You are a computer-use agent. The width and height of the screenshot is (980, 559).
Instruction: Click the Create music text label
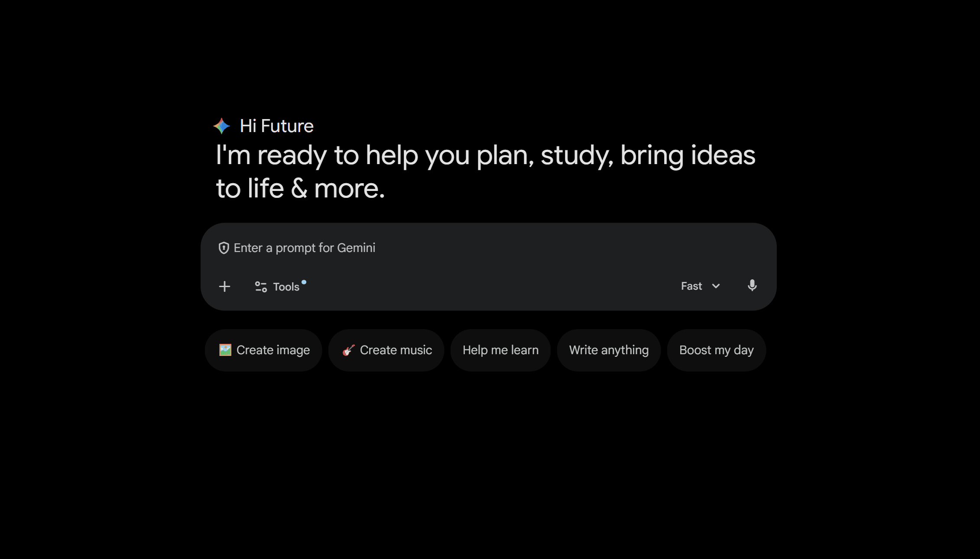[x=396, y=350]
